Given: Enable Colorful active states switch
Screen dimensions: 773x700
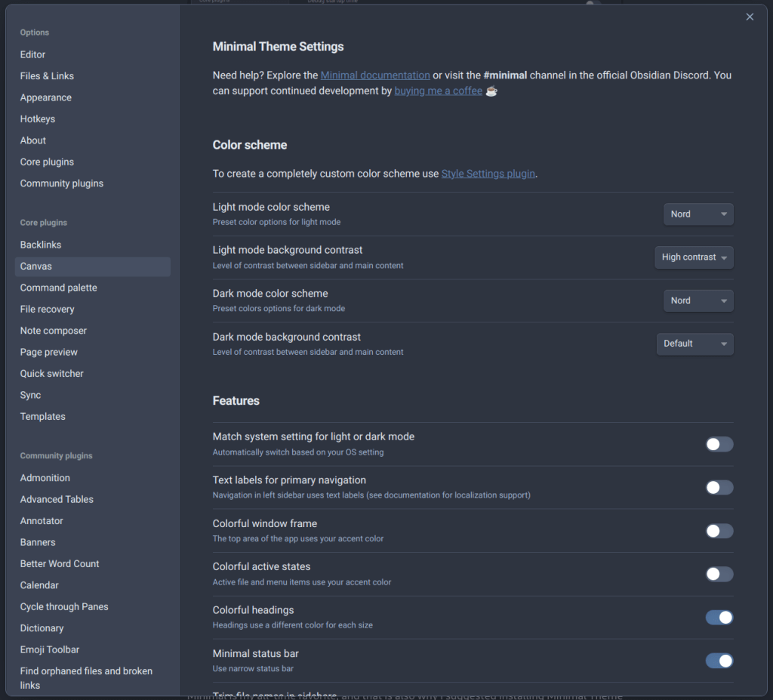Looking at the screenshot, I should (719, 575).
